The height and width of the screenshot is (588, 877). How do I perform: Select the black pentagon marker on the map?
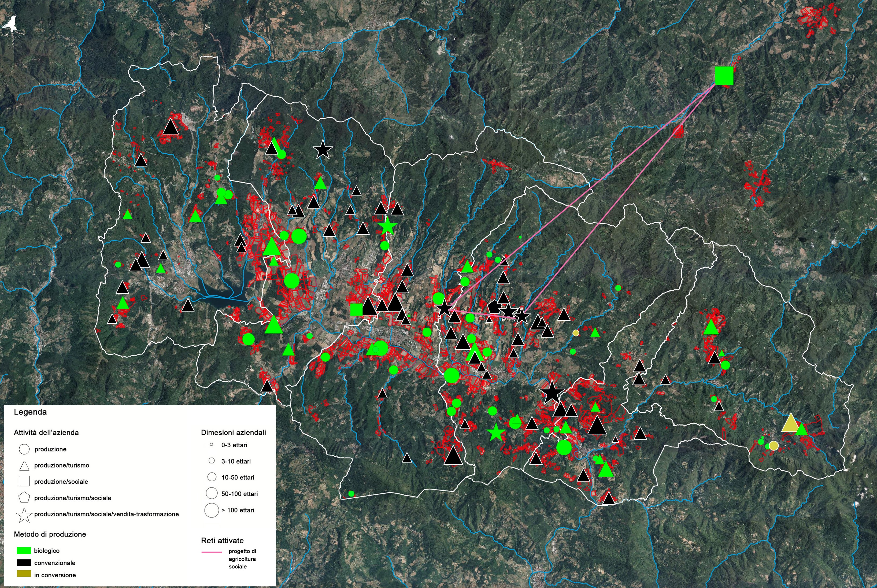[494, 307]
